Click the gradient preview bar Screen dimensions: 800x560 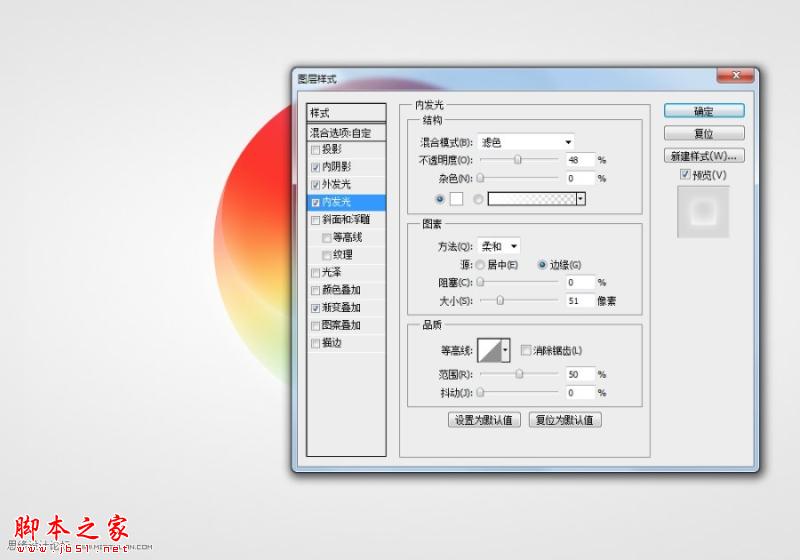pyautogui.click(x=532, y=199)
